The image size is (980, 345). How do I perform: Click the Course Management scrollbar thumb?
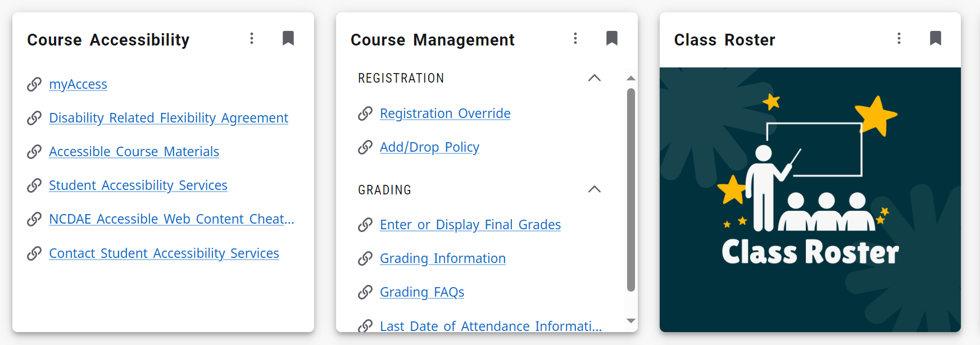tap(631, 190)
